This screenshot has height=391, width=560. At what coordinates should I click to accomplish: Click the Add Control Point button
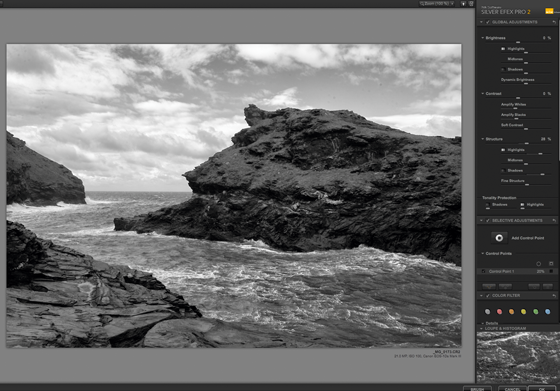[x=499, y=238]
